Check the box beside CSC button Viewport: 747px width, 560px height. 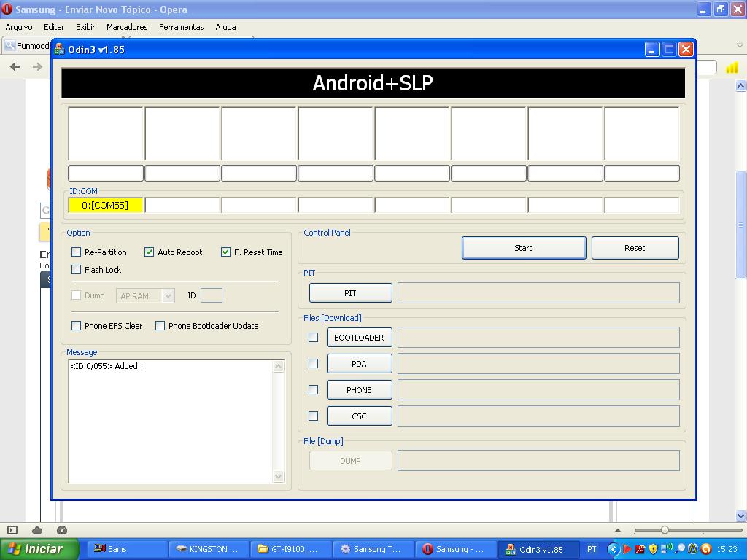point(314,416)
